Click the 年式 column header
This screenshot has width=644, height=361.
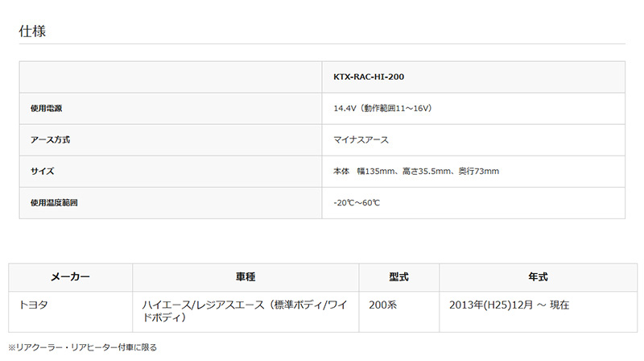point(538,276)
